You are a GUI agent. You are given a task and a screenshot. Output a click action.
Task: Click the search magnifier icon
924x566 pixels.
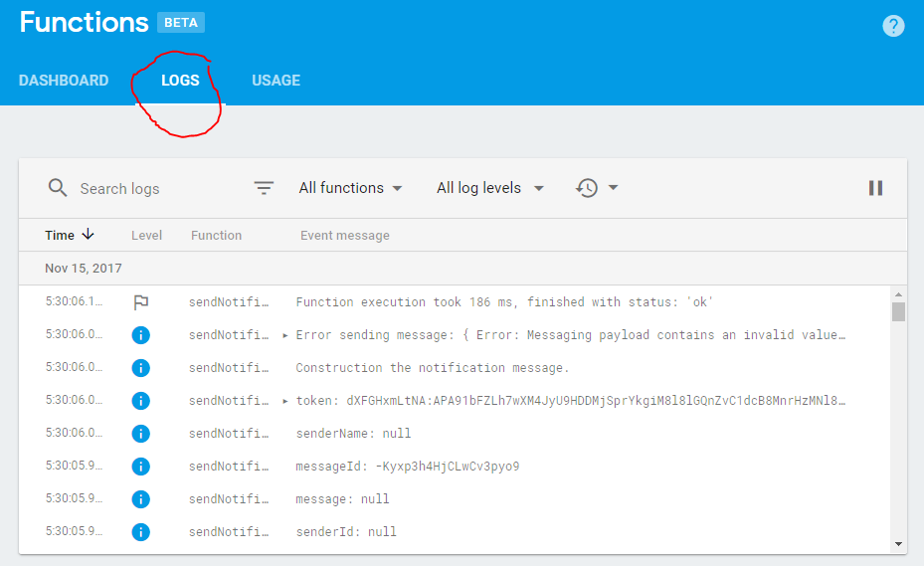[x=57, y=188]
